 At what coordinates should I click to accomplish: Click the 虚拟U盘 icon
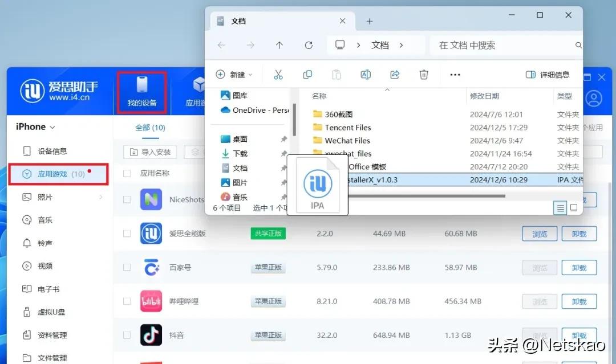(27, 312)
